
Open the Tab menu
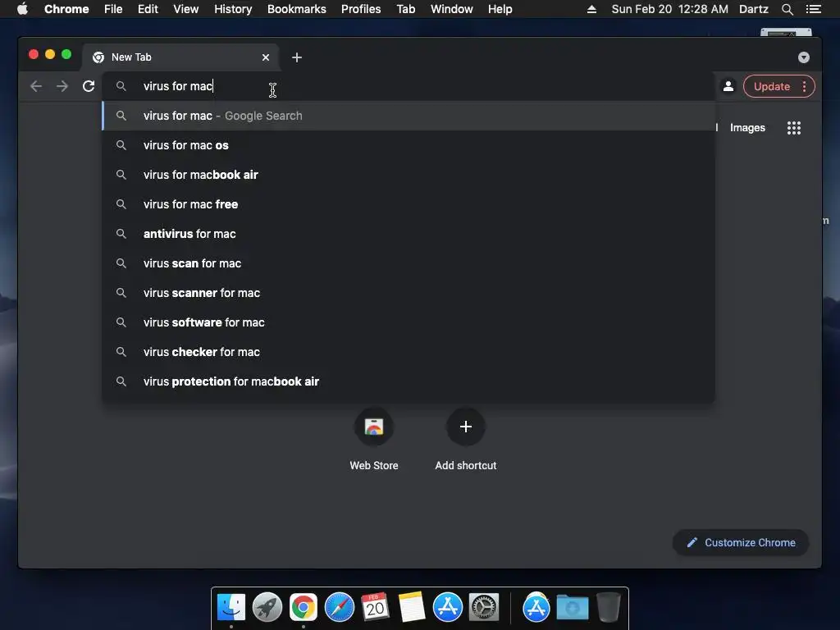[x=405, y=9]
